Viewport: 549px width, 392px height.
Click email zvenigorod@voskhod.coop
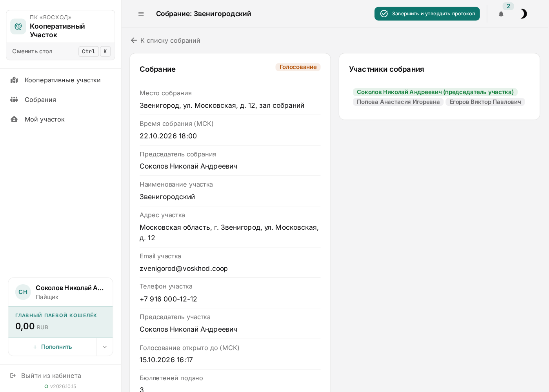coord(184,269)
